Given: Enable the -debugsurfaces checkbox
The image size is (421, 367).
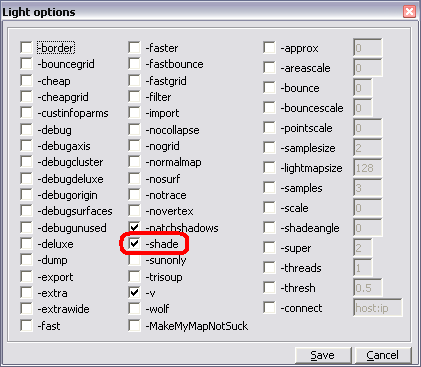Looking at the screenshot, I should (26, 211).
